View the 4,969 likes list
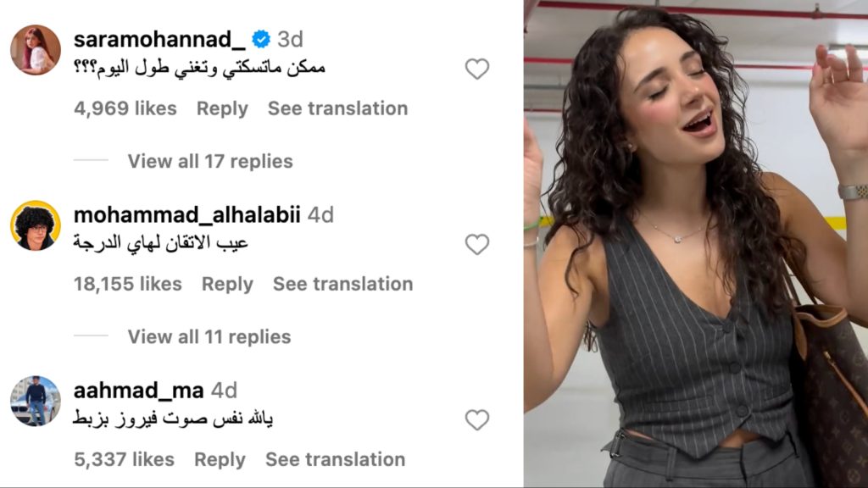The height and width of the screenshot is (488, 868). pyautogui.click(x=125, y=108)
